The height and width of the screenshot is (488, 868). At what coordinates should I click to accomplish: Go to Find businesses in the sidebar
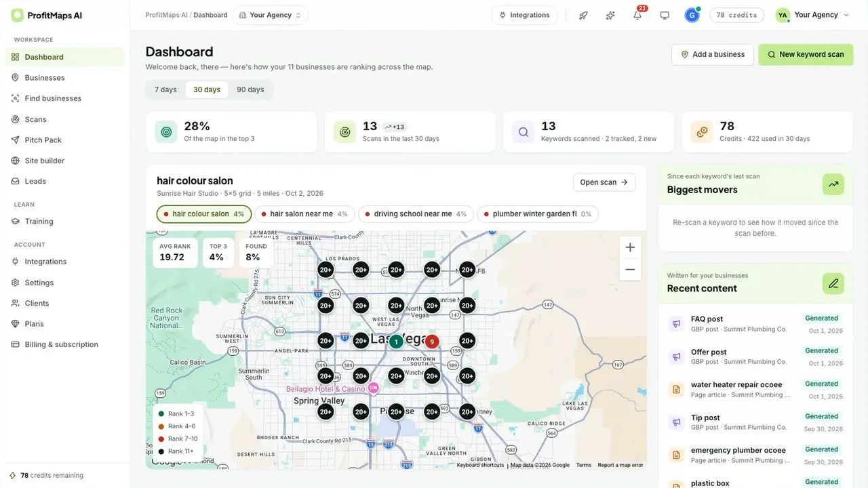(x=65, y=98)
